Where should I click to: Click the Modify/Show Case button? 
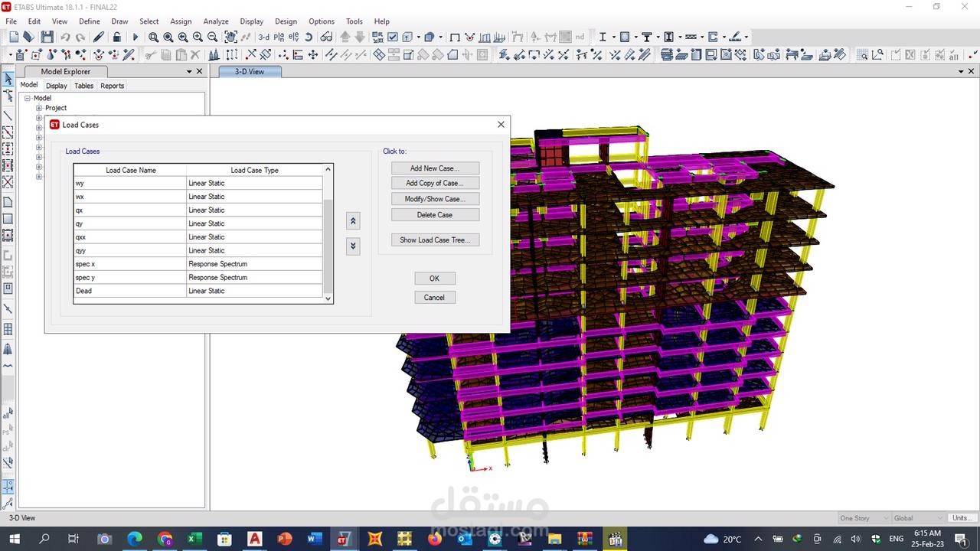pos(435,199)
